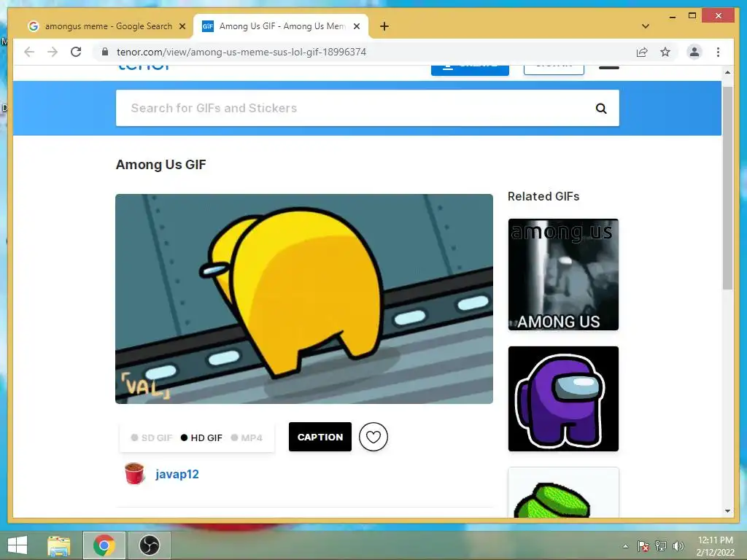Click the browser back arrow

click(29, 52)
